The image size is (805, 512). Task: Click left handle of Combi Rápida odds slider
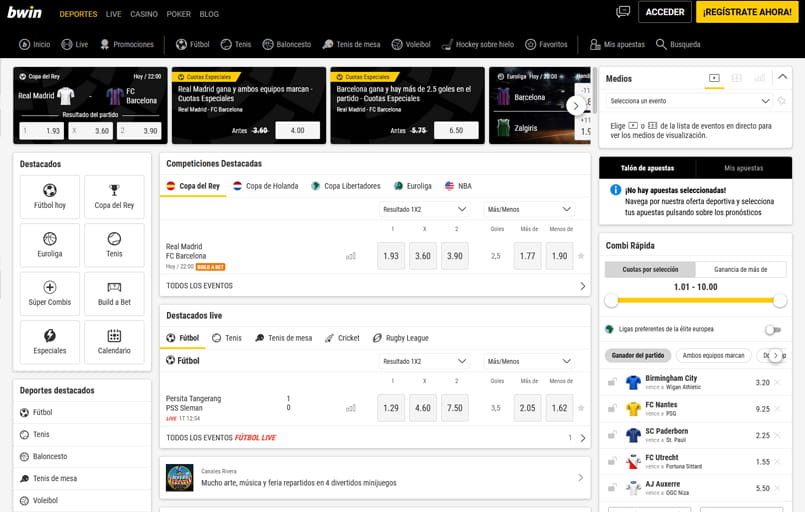611,300
